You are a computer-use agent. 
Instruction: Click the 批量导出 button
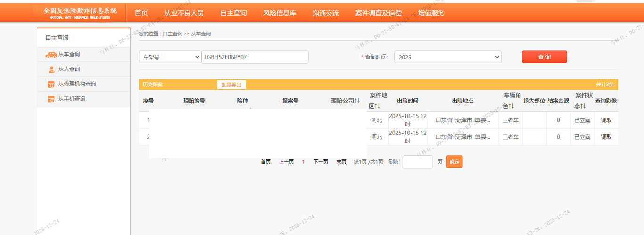(x=231, y=85)
